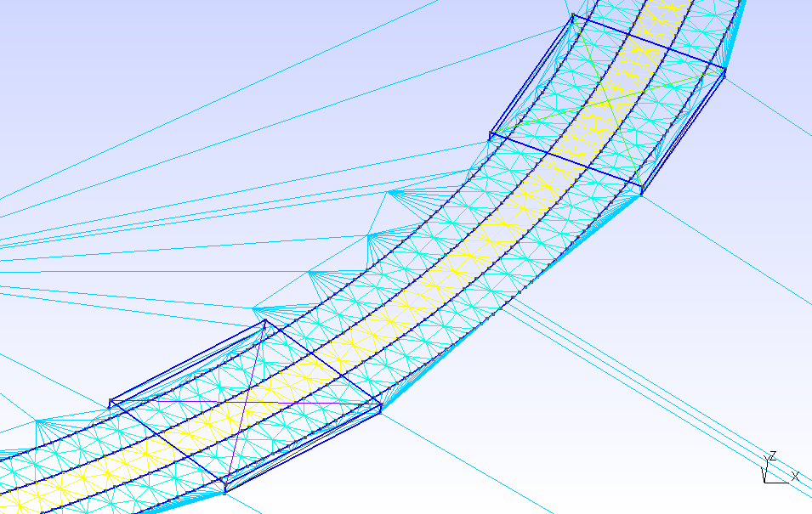Pick top-left corner of upper blue box

573,15
